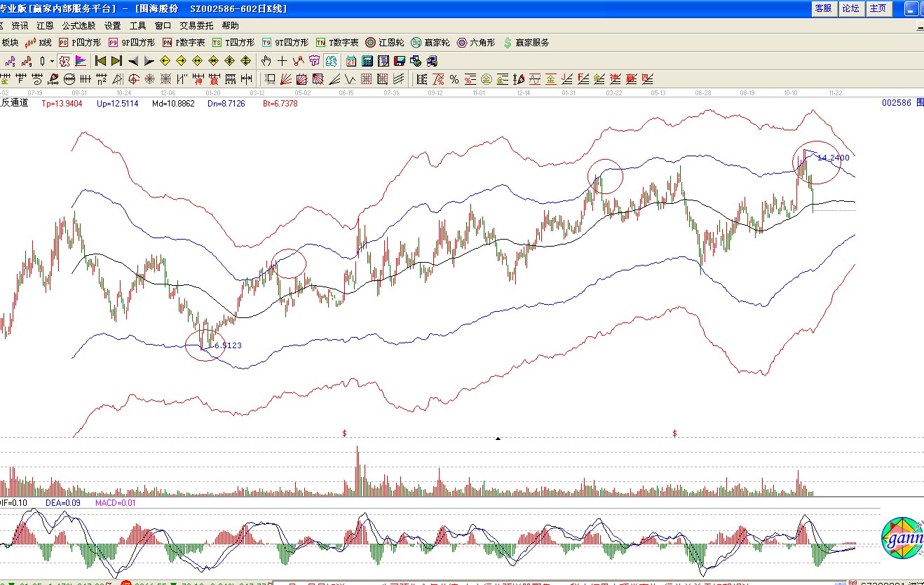Click the 客服 button

coord(823,8)
